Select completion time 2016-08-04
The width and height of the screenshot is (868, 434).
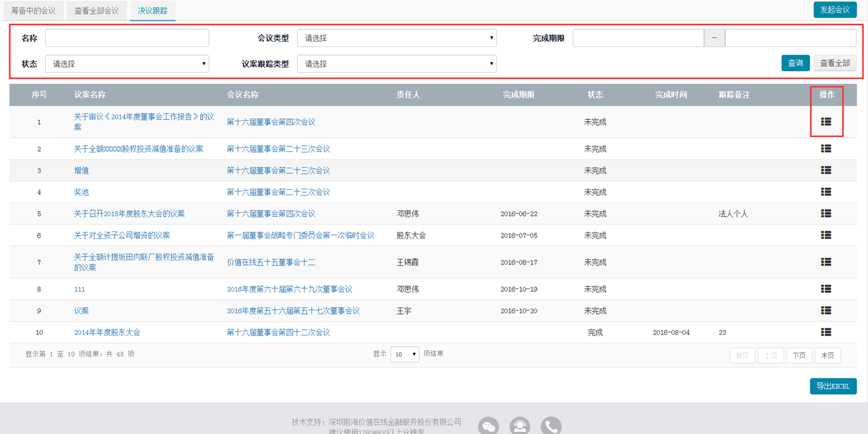[x=671, y=332]
